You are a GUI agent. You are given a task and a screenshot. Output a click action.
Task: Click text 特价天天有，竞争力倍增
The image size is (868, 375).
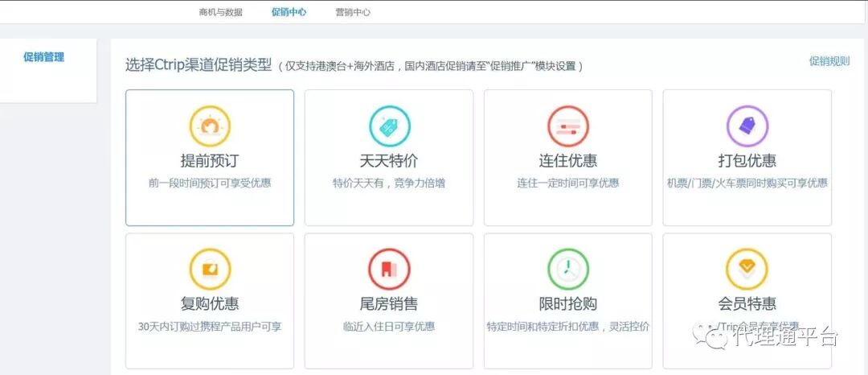point(389,183)
